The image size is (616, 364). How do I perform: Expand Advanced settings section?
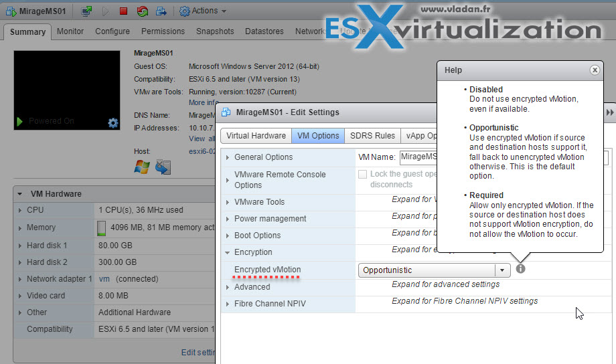228,287
